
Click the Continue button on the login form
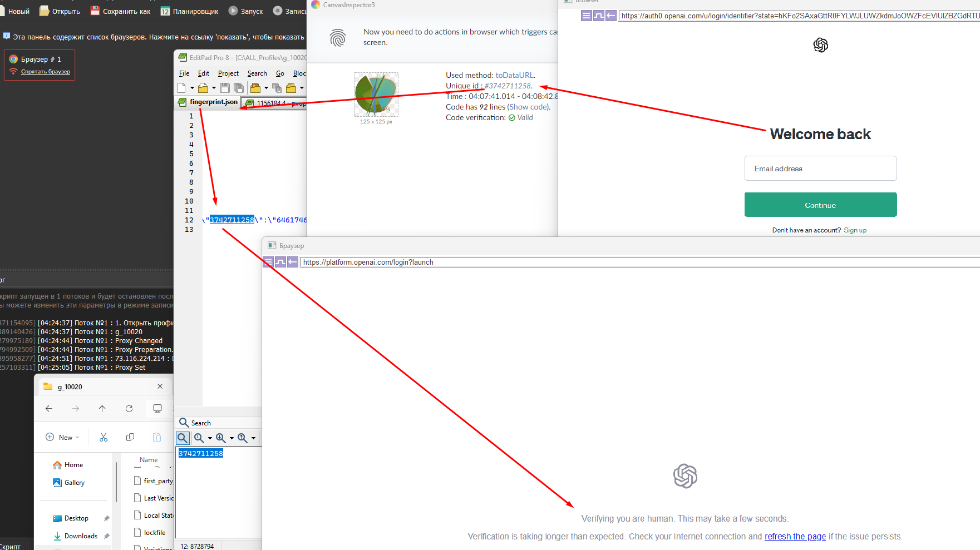pyautogui.click(x=820, y=204)
